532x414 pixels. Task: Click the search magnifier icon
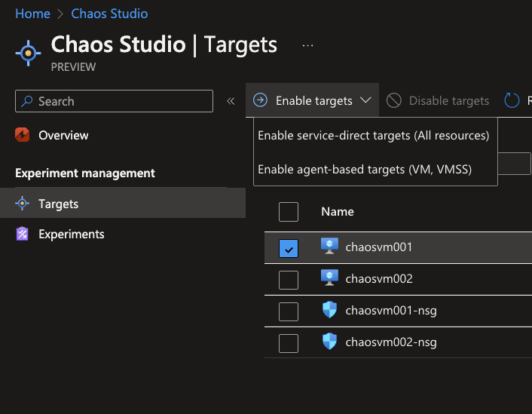27,101
